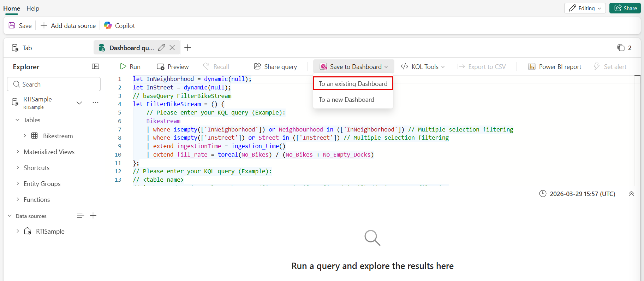644x281 pixels.
Task: Expand the Functions node
Action: tap(18, 199)
